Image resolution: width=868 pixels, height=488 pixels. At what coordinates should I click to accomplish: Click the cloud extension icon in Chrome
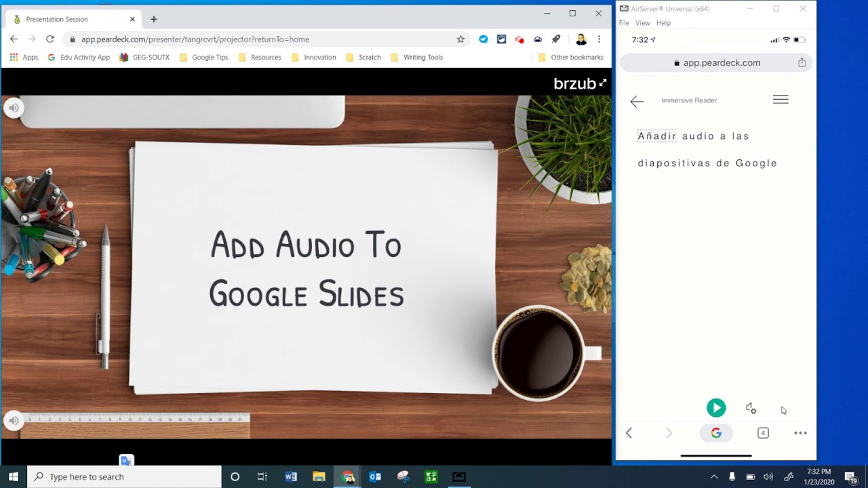[538, 39]
